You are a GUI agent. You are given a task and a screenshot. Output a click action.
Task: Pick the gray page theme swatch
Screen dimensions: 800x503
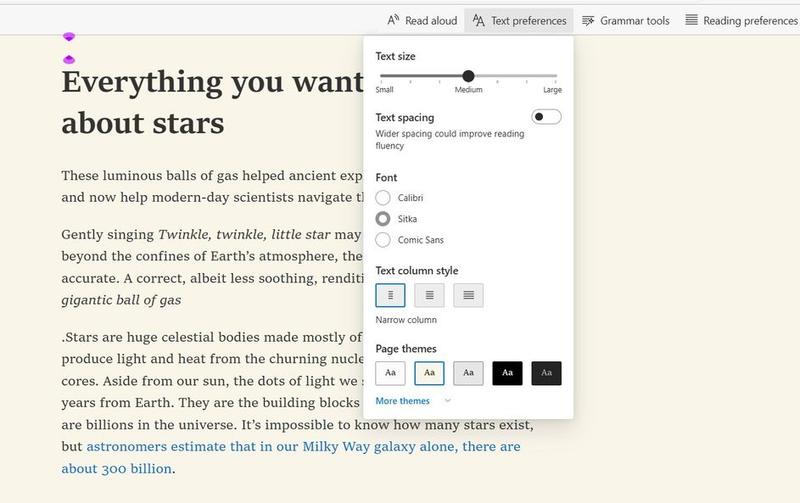tap(468, 373)
